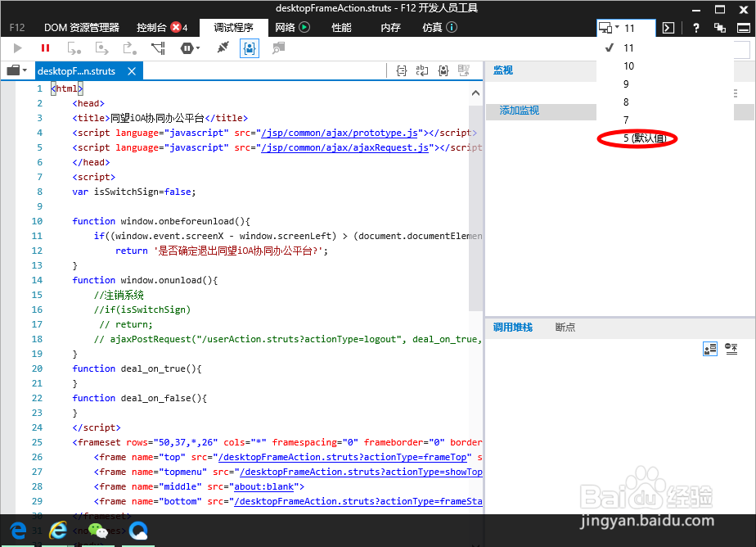Click the Compare documents icon
Image resolution: width=756 pixels, height=547 pixels.
pyautogui.click(x=464, y=71)
